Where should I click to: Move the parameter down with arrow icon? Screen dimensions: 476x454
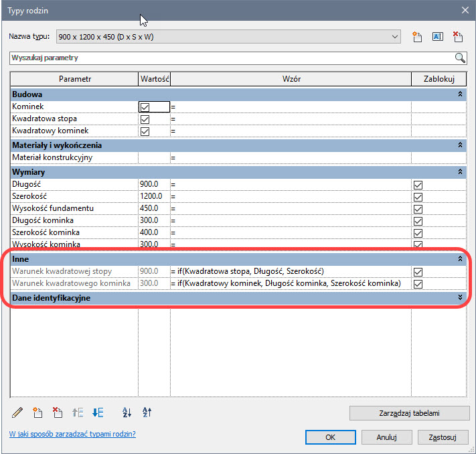point(98,412)
